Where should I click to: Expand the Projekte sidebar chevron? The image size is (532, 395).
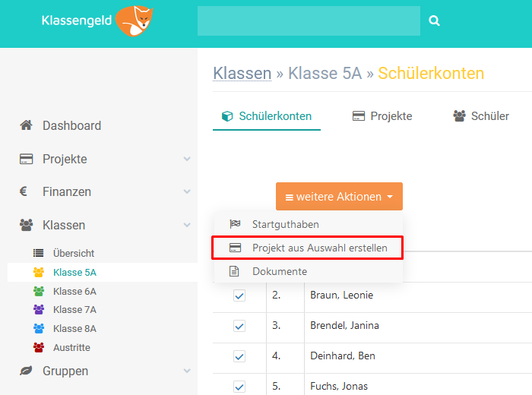tap(187, 159)
